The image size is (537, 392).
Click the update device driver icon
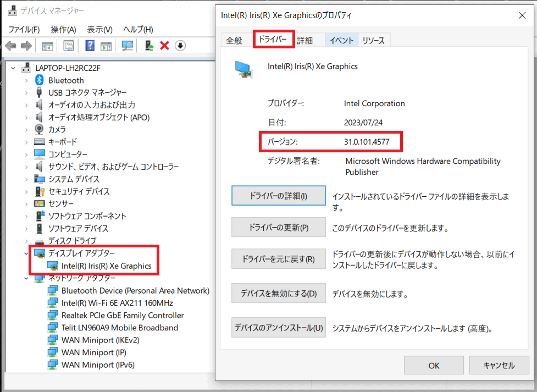(149, 46)
